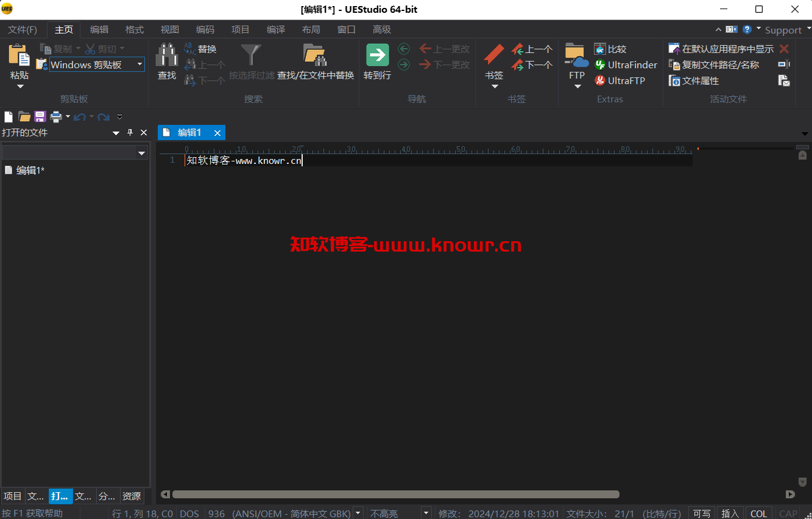Switch to the 视图 ribbon tab
The image size is (812, 519).
click(x=170, y=30)
